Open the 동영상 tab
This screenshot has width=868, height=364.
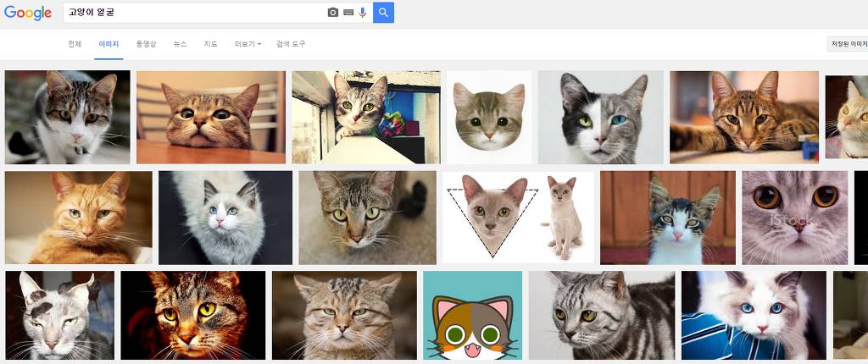(146, 43)
